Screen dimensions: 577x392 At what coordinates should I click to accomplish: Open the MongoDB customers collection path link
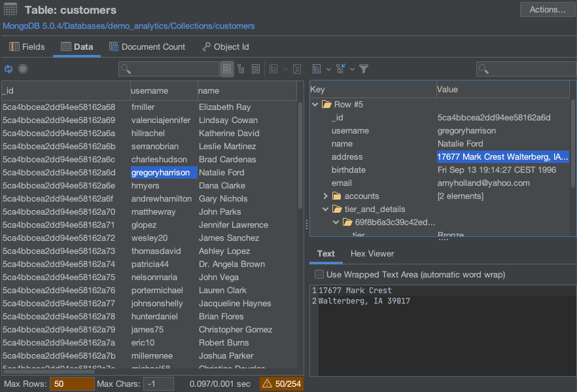129,26
